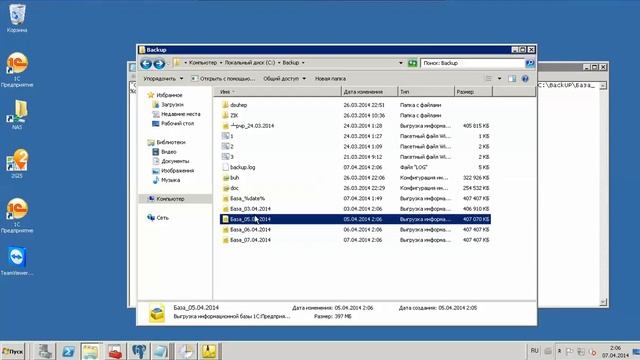Screen dimensions: 640x360
Task: Open the red toolbox taskbar icon
Action: (x=115, y=351)
